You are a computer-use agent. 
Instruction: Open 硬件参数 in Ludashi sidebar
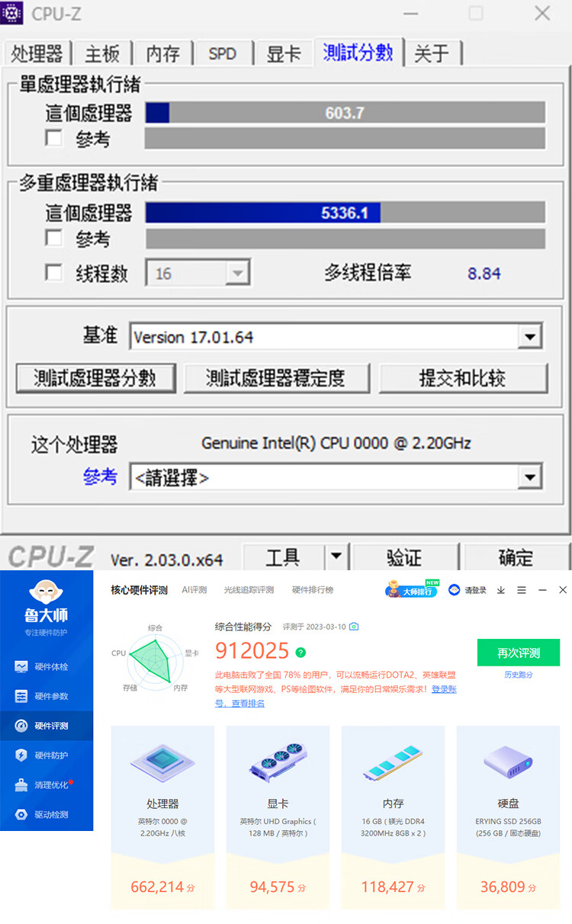point(46,696)
